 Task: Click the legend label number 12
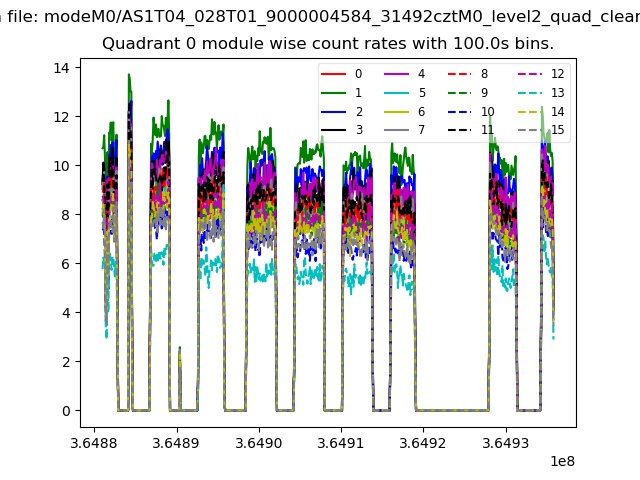557,74
